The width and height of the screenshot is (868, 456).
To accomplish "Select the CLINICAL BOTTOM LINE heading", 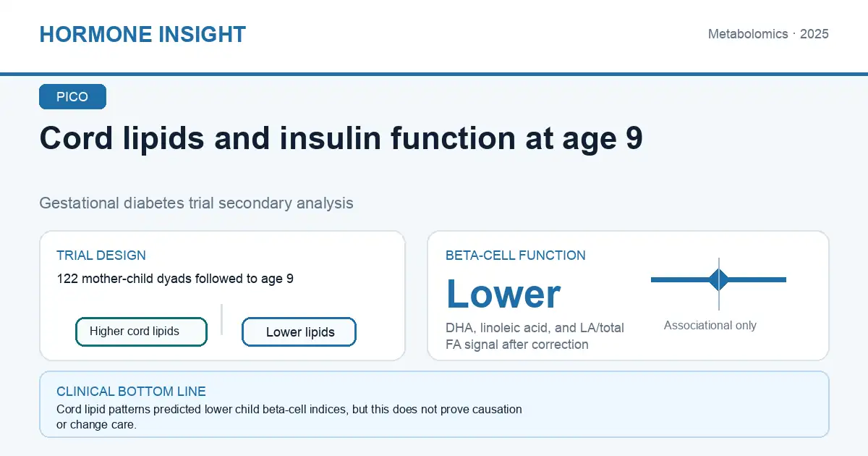I will (x=131, y=392).
